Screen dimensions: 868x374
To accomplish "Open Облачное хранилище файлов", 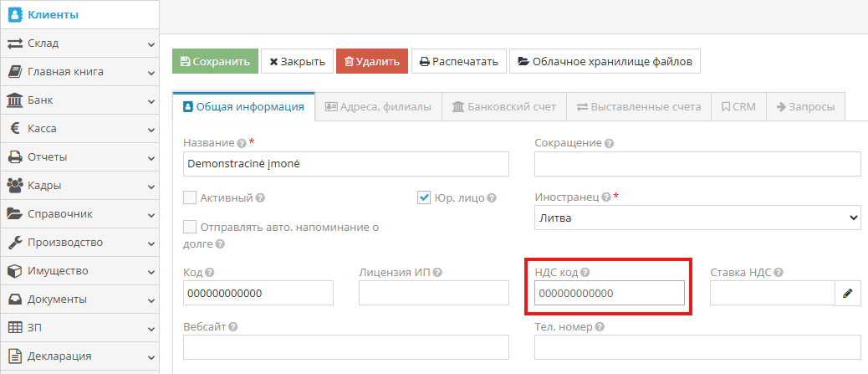I will pyautogui.click(x=605, y=62).
